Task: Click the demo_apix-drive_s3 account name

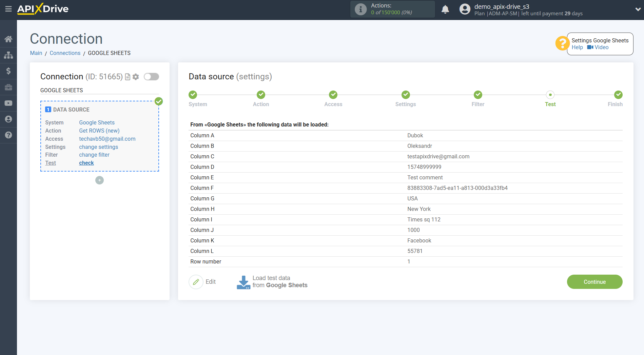Action: coord(502,6)
